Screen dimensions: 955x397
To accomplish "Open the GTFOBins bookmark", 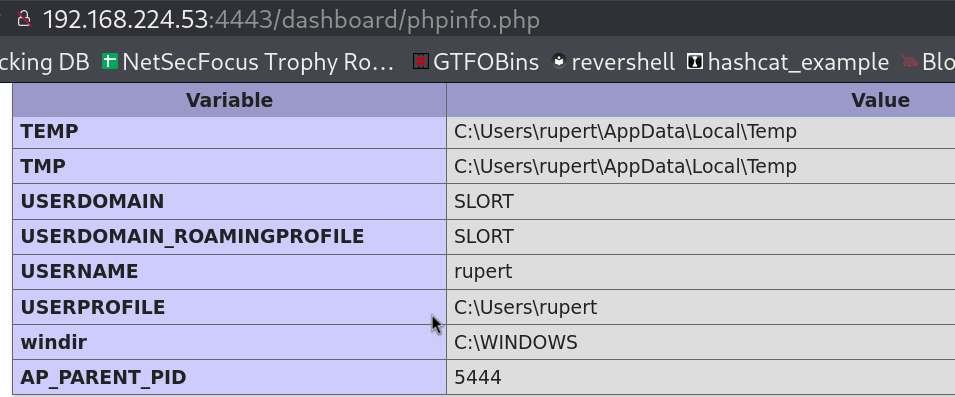I will pos(476,62).
